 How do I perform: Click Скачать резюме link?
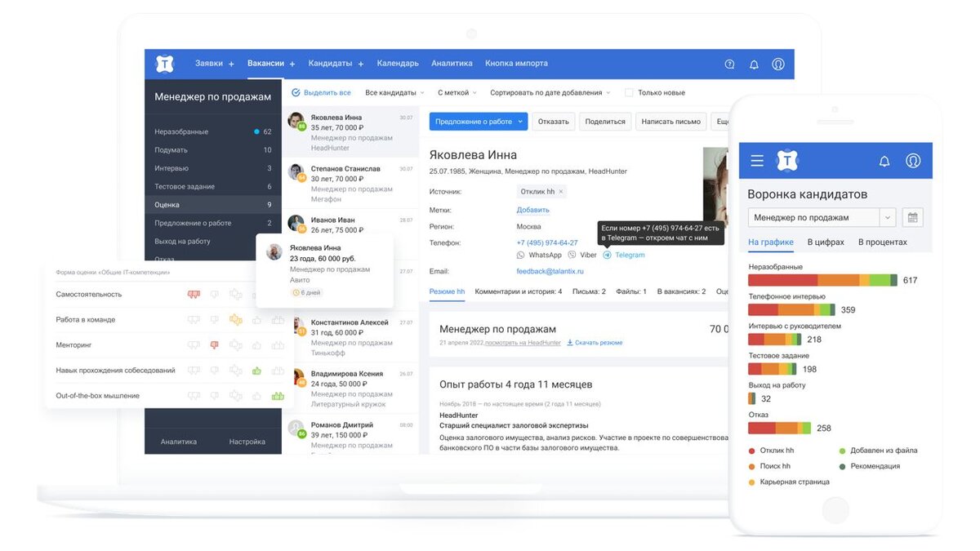pos(595,343)
